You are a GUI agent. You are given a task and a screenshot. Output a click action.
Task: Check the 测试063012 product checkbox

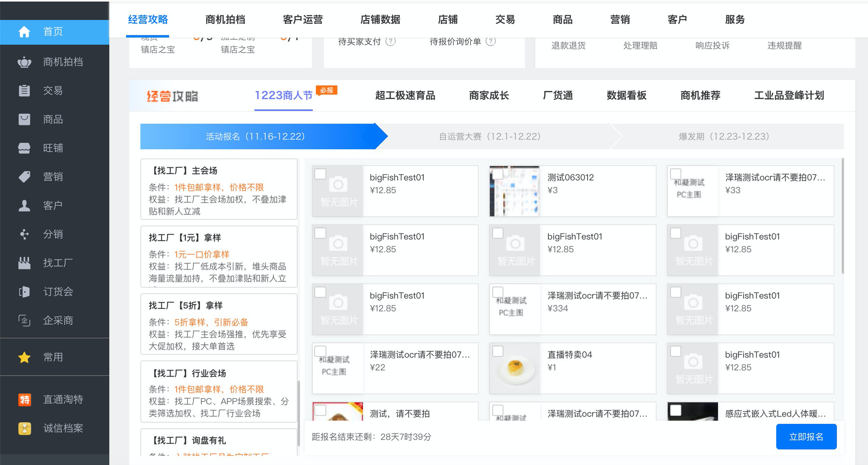498,174
